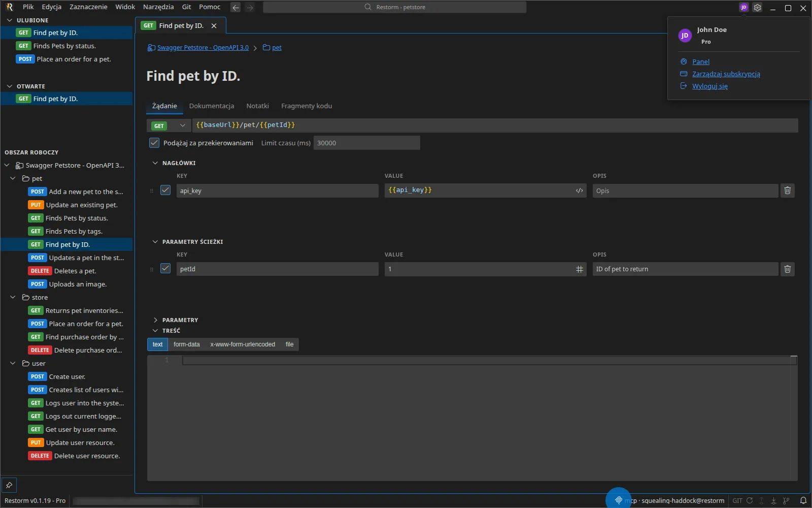Uncheck Podążaj za przekierowaniami checkbox
This screenshot has width=812, height=508.
click(154, 143)
